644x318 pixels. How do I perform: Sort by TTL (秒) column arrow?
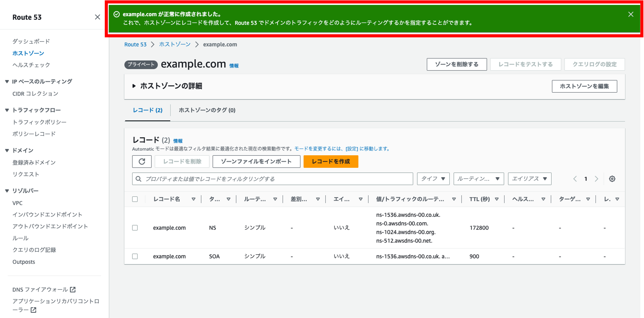click(x=497, y=199)
